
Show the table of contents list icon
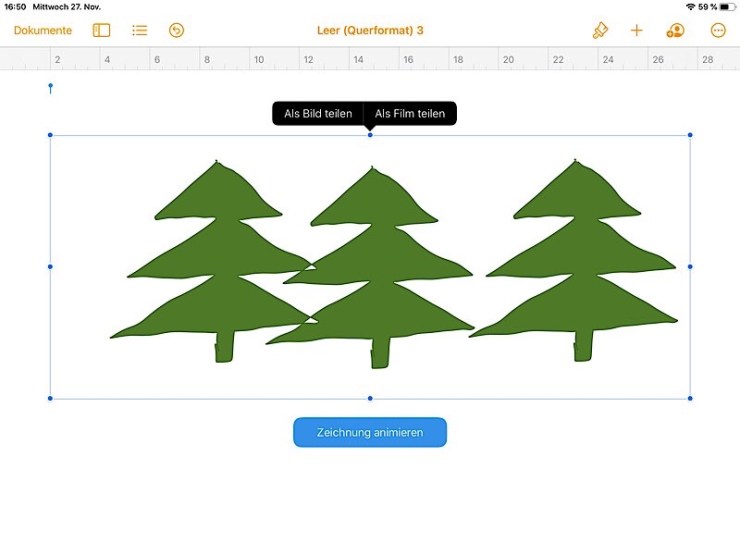pyautogui.click(x=140, y=30)
